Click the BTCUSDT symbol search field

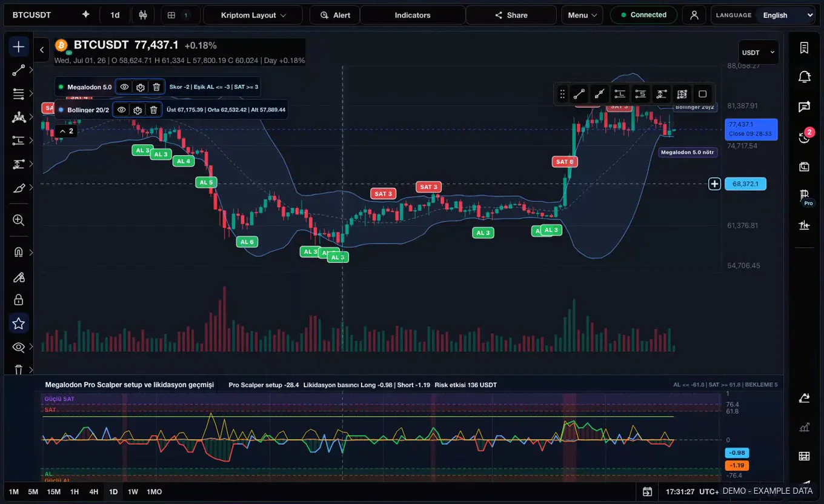click(32, 15)
